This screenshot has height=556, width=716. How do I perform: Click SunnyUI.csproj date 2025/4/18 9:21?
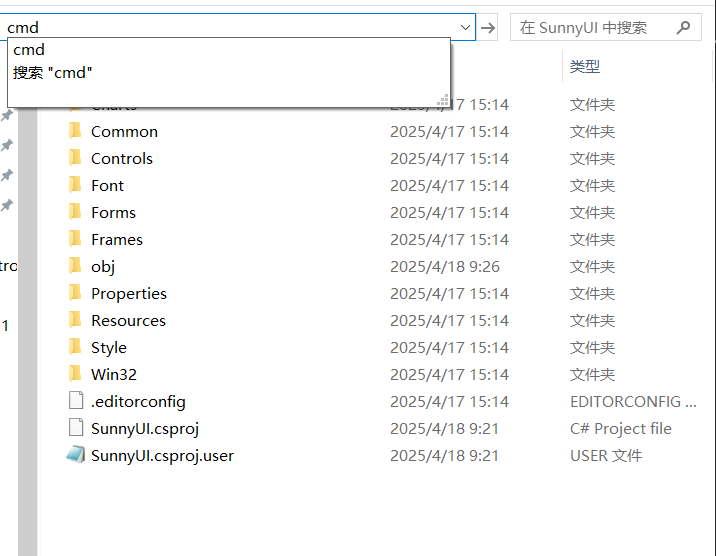click(x=444, y=429)
